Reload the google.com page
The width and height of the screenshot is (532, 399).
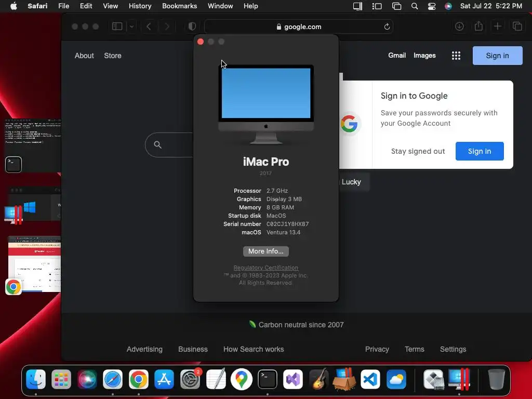tap(387, 26)
